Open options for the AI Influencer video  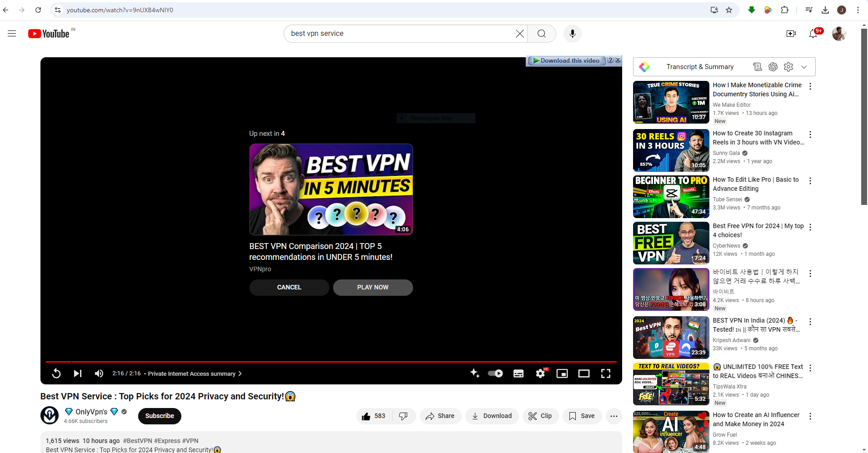click(810, 416)
